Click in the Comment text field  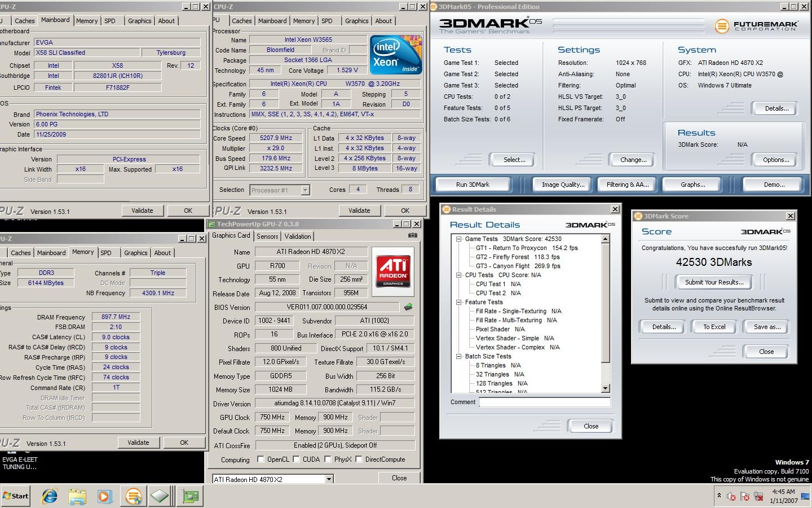(x=545, y=402)
